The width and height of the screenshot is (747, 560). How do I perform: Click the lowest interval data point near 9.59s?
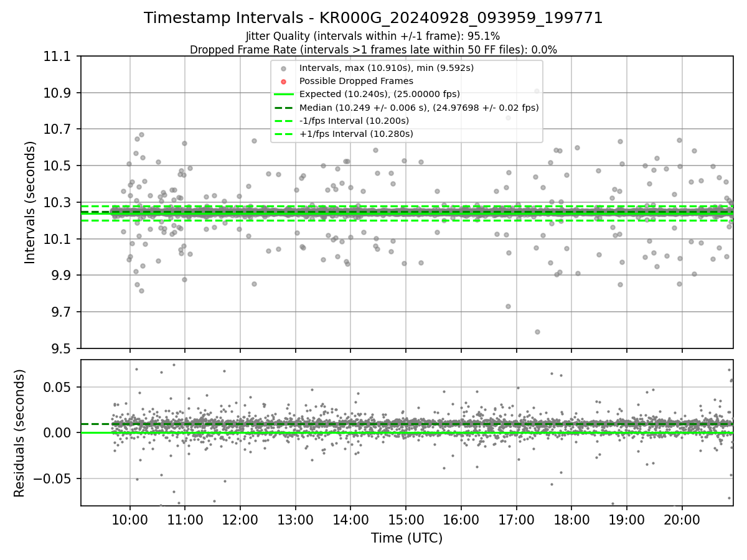click(x=537, y=332)
